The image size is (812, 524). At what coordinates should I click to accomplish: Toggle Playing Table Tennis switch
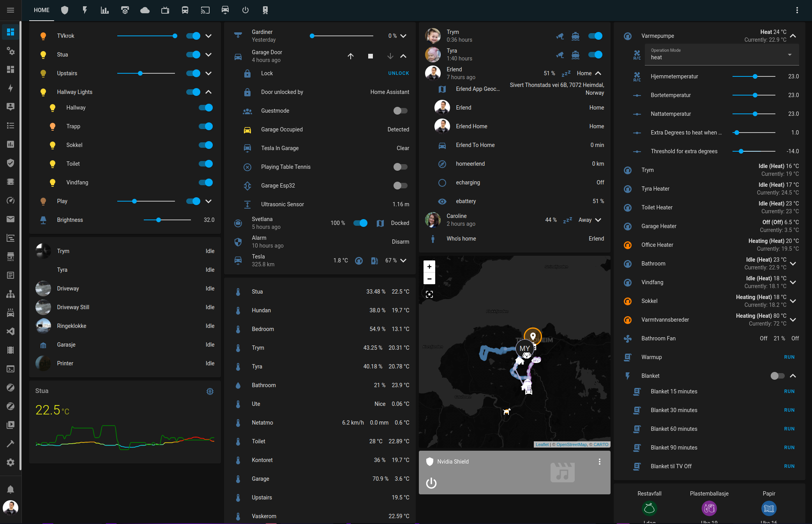(x=400, y=167)
